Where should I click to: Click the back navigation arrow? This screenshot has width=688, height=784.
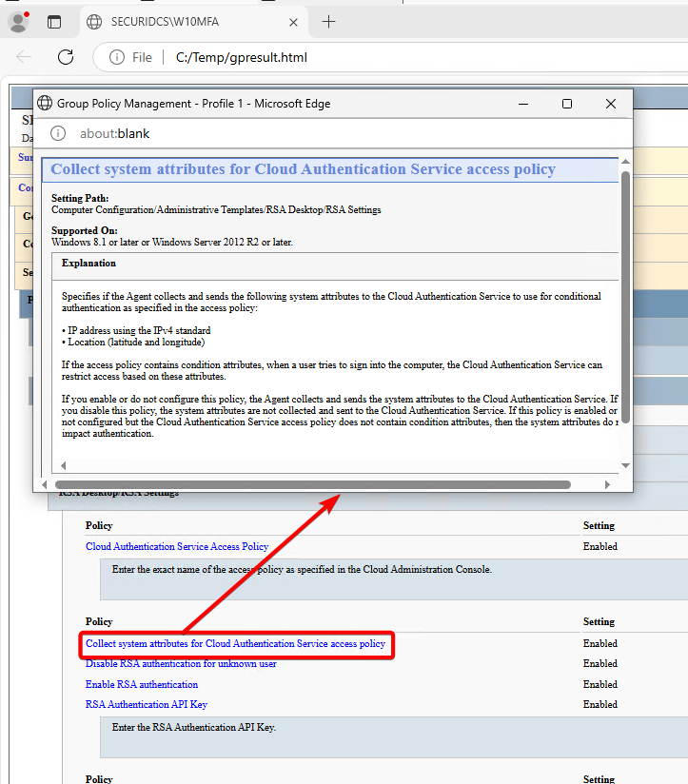[25, 57]
